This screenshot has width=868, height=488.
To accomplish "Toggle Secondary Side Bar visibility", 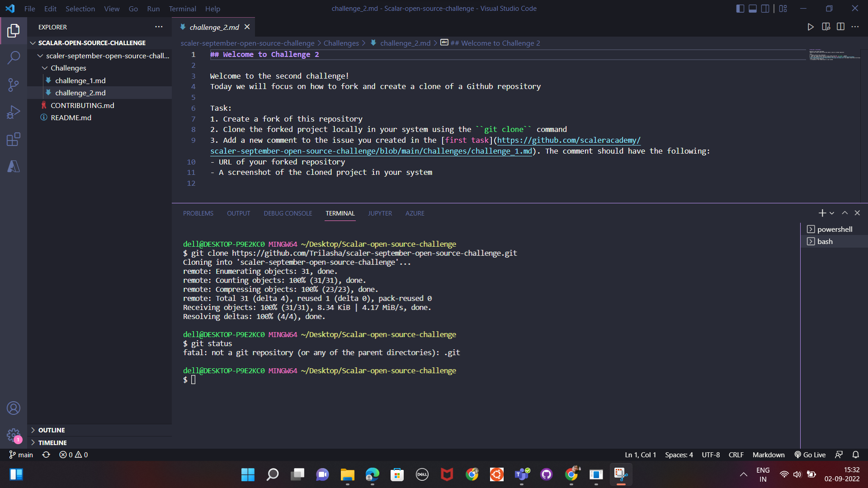I will [x=765, y=9].
